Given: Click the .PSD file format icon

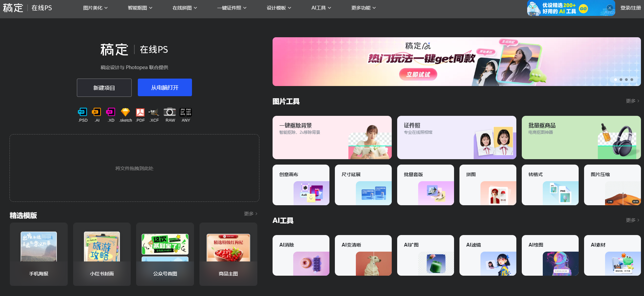Looking at the screenshot, I should [x=83, y=112].
